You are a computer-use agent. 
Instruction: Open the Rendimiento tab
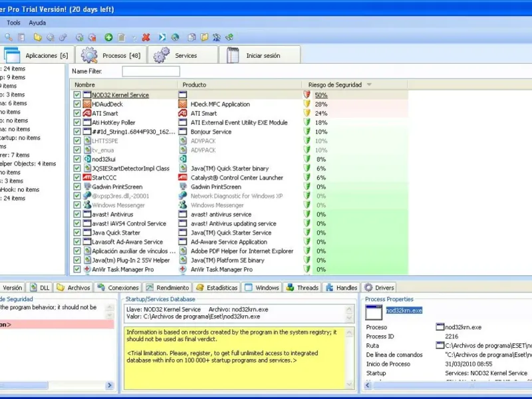click(167, 287)
